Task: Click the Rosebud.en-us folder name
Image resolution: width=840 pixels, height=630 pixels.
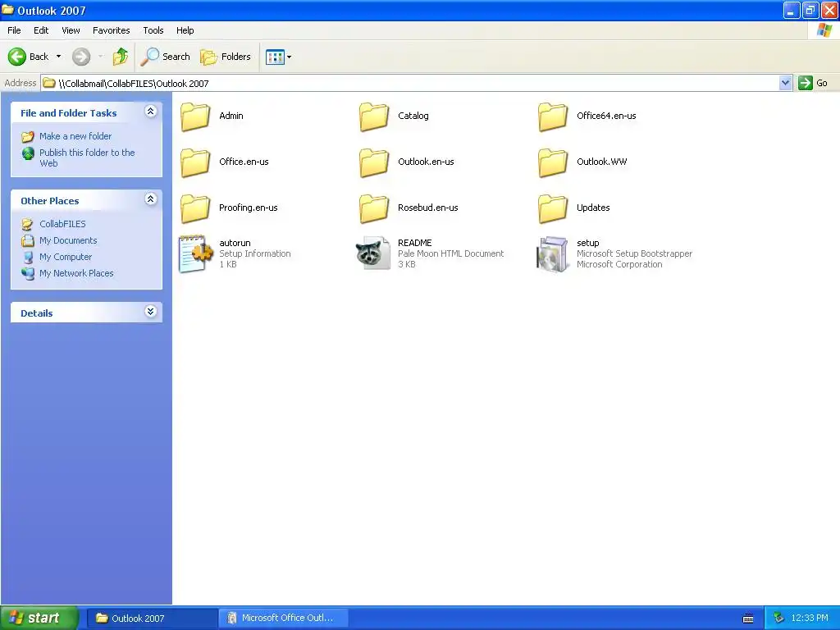Action: 427,208
